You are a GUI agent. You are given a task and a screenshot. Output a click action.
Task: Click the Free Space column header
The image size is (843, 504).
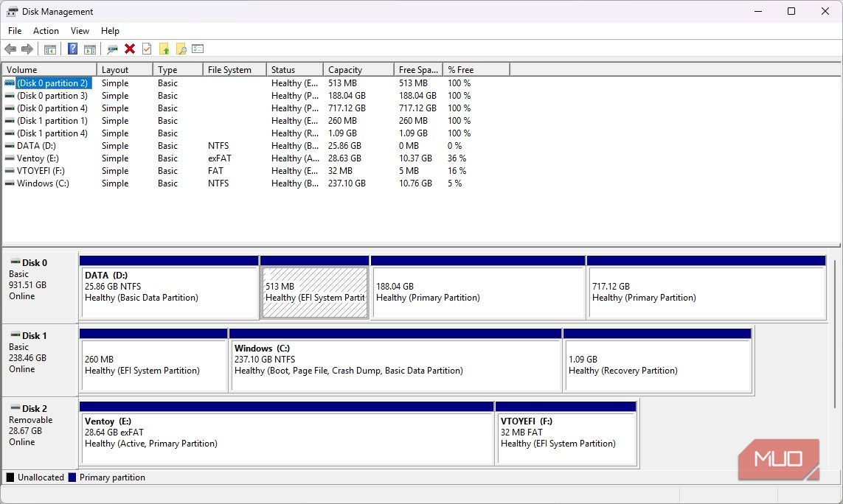pyautogui.click(x=418, y=70)
